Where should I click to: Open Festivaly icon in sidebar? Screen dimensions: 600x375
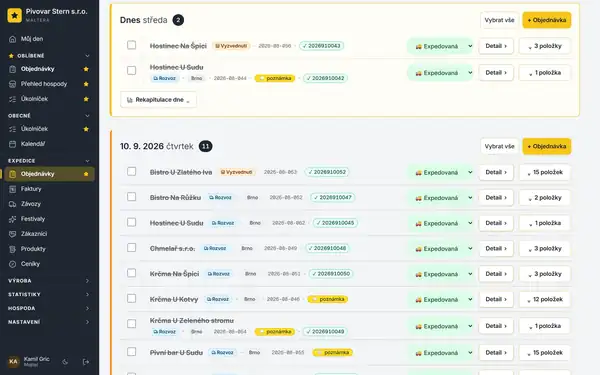pos(13,219)
